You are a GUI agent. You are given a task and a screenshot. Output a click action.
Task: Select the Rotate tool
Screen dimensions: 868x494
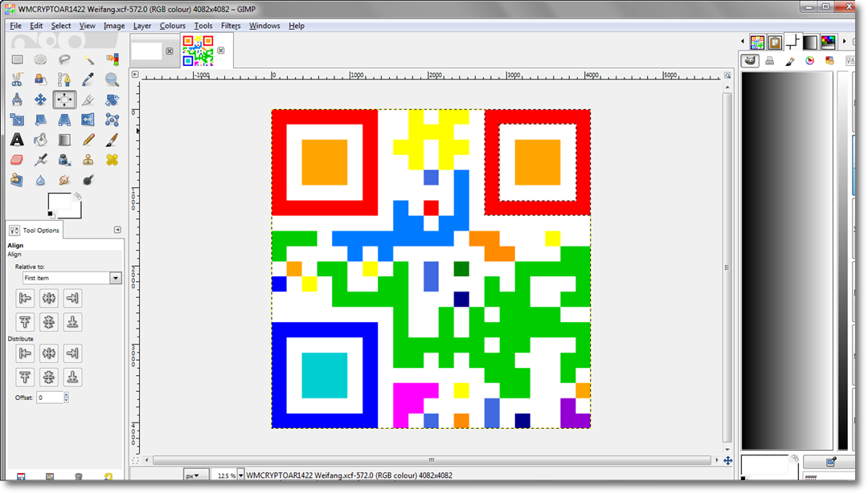(x=112, y=100)
